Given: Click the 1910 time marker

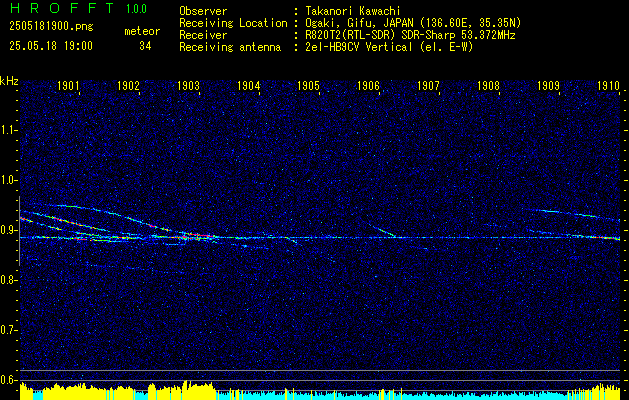Looking at the screenshot, I should (x=608, y=85).
